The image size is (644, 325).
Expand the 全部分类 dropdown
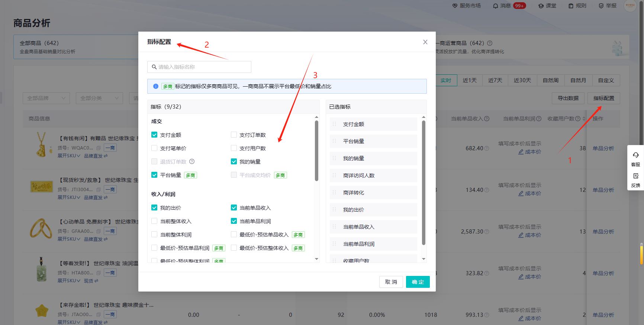pyautogui.click(x=99, y=98)
